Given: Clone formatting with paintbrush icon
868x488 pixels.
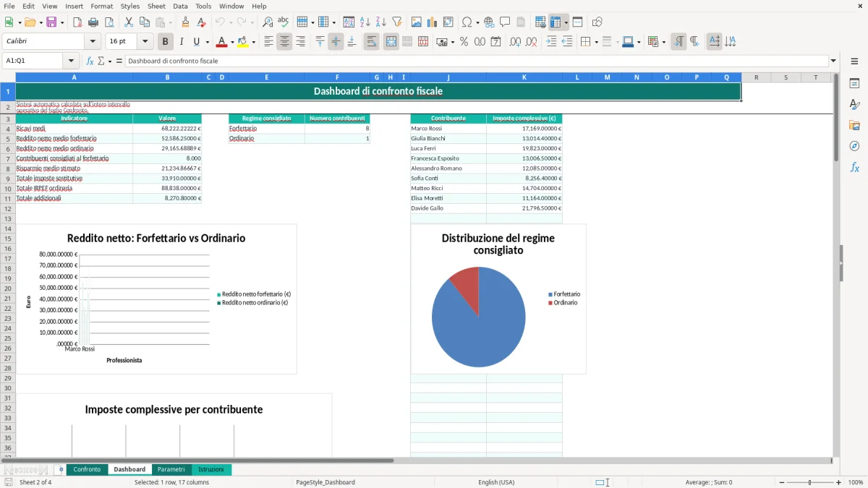Looking at the screenshot, I should pos(186,22).
